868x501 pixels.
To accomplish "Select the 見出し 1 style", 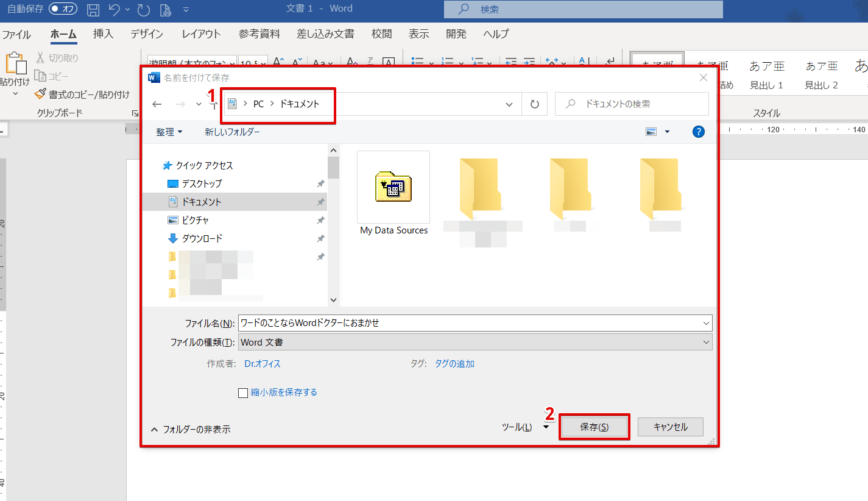I will pyautogui.click(x=767, y=74).
